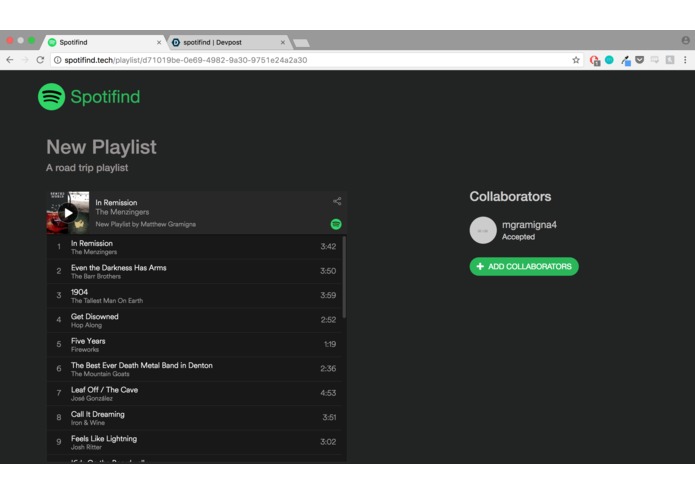Play The Best Ever Death Metal Band in Denton

pos(194,369)
